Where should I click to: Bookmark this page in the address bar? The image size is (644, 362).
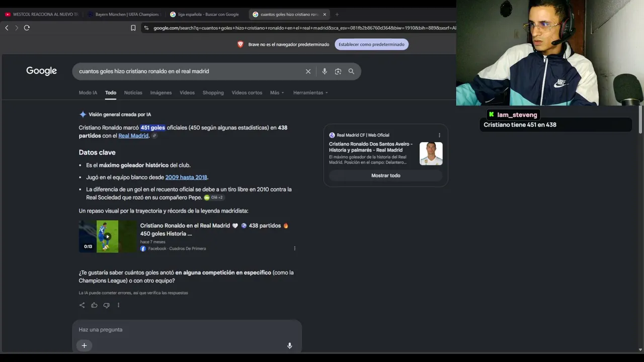[133, 28]
